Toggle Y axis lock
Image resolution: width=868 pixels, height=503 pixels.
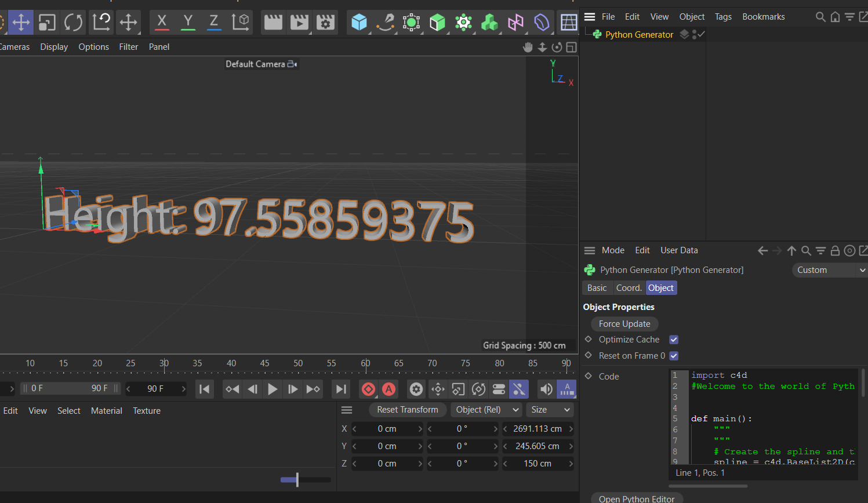[188, 23]
